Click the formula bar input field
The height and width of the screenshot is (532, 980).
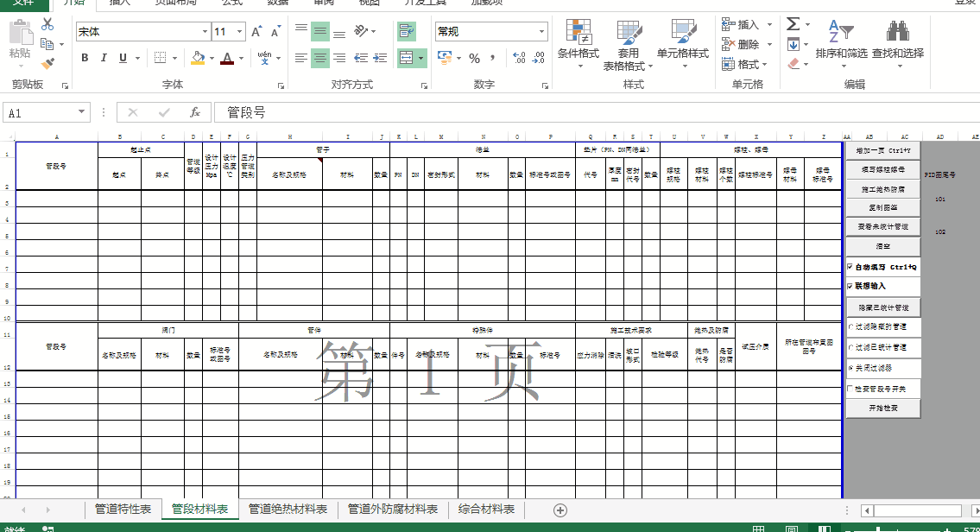tap(597, 112)
